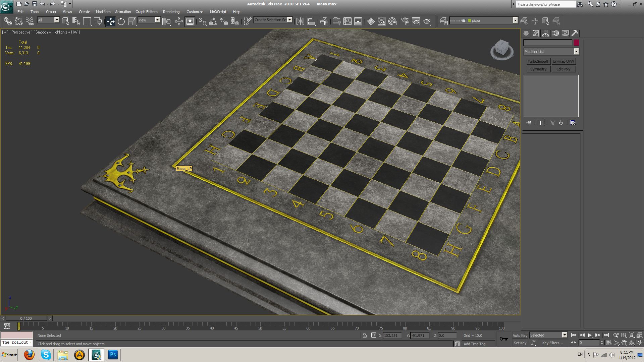Toggle the Auto Key button

520,335
